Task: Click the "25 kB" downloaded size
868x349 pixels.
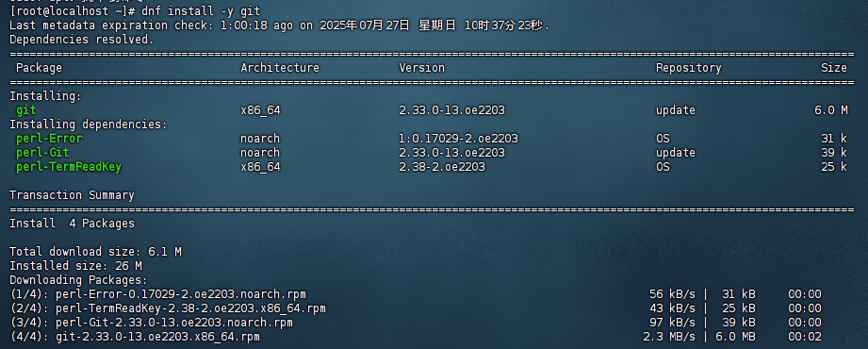Action: 739,308
